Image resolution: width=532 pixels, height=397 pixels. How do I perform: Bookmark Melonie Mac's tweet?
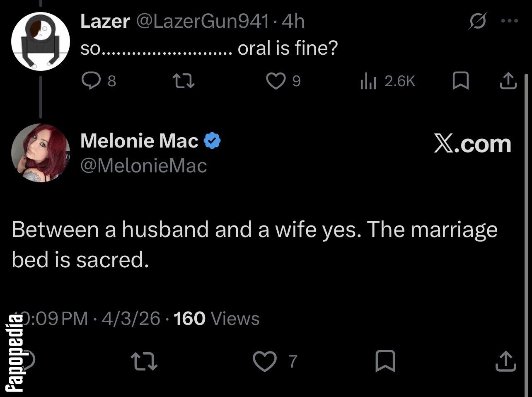(x=385, y=361)
